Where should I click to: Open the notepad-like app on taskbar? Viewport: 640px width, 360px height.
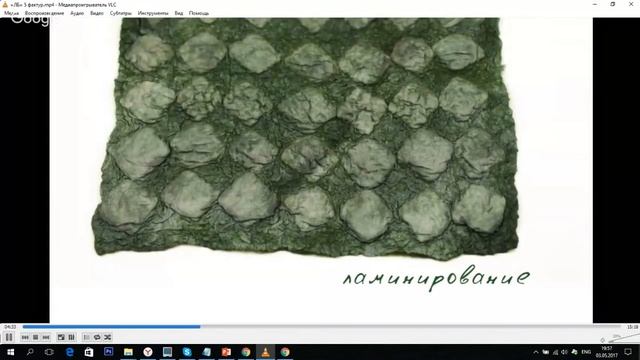click(207, 352)
